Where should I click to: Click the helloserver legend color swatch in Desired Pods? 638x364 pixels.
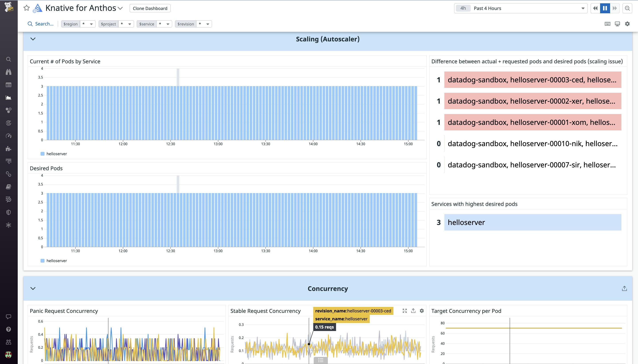(43, 261)
